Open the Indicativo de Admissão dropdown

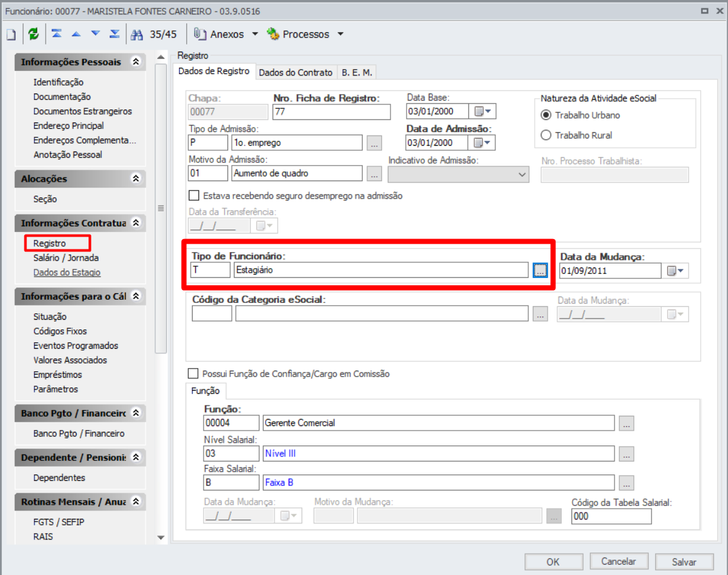pyautogui.click(x=521, y=174)
